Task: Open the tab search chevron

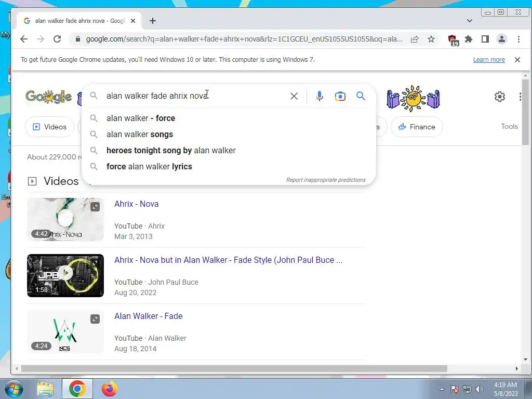Action: click(x=470, y=21)
